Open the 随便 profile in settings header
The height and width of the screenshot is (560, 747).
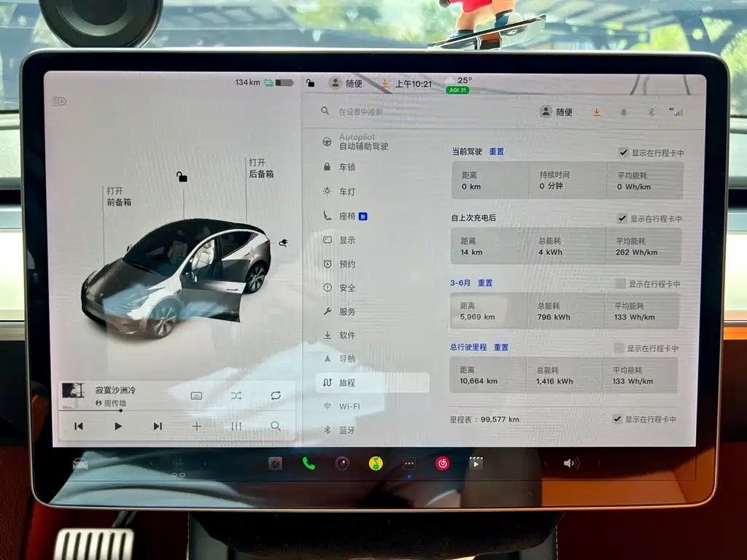coord(557,112)
